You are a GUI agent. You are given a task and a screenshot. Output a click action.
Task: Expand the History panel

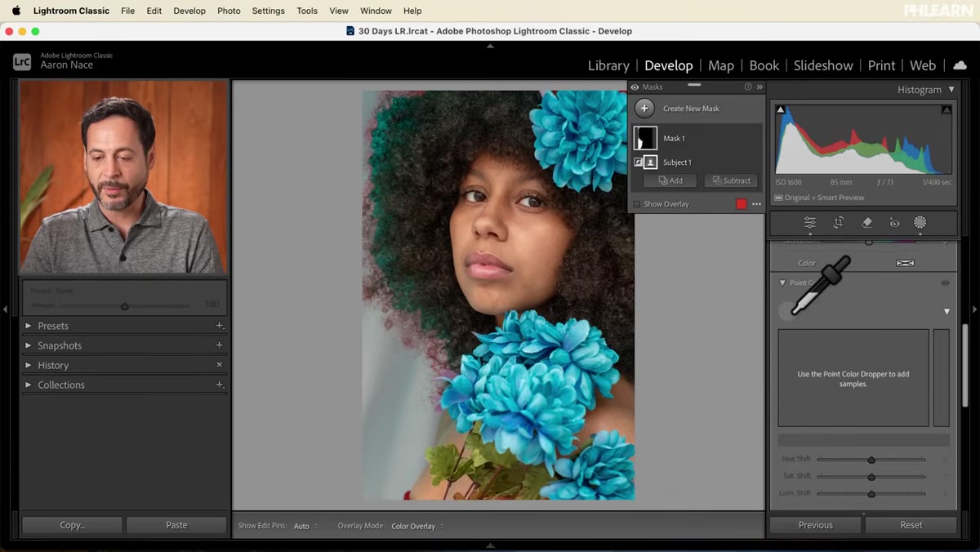pos(28,365)
